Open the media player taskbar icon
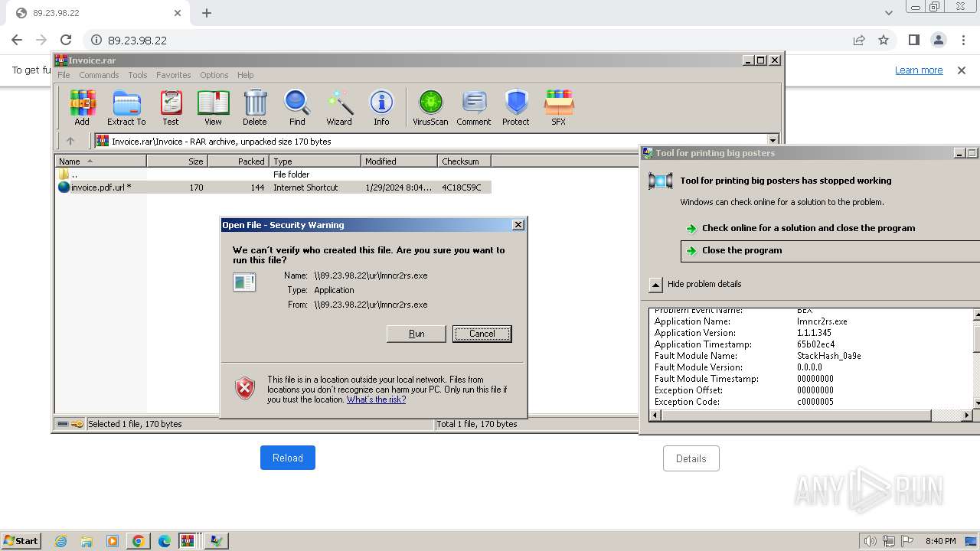980x551 pixels. click(113, 541)
